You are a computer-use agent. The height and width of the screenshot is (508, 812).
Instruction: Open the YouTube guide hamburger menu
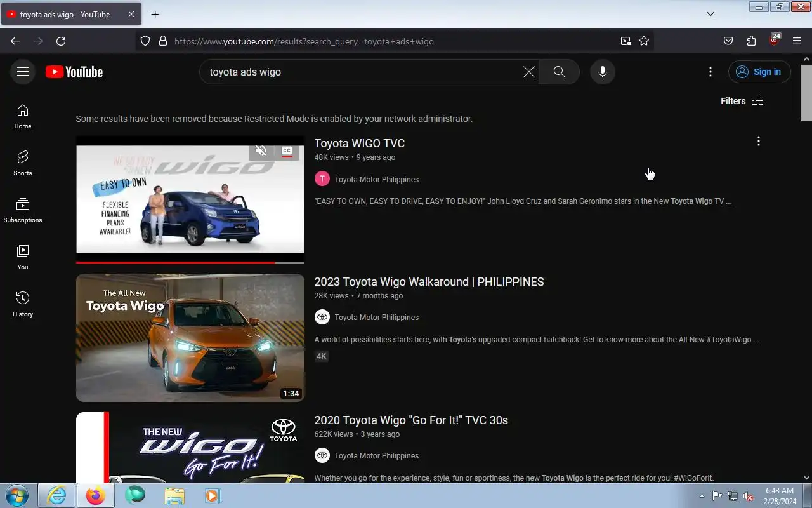point(23,72)
